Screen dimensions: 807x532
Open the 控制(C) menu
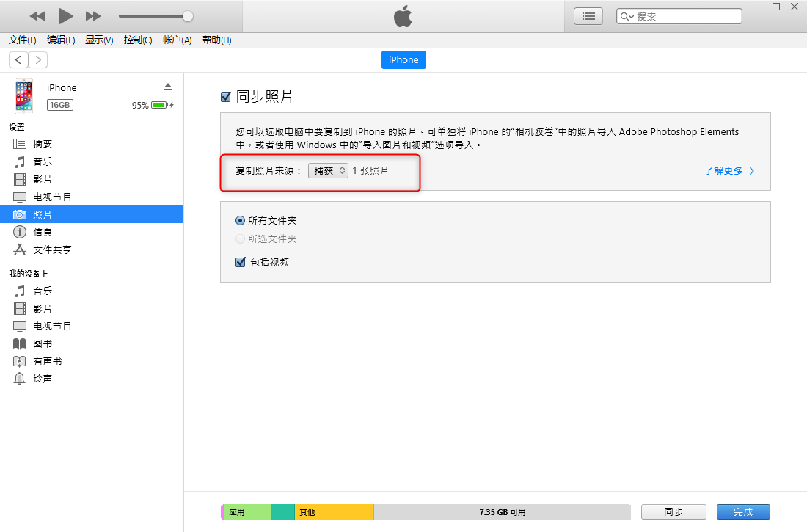coord(138,40)
